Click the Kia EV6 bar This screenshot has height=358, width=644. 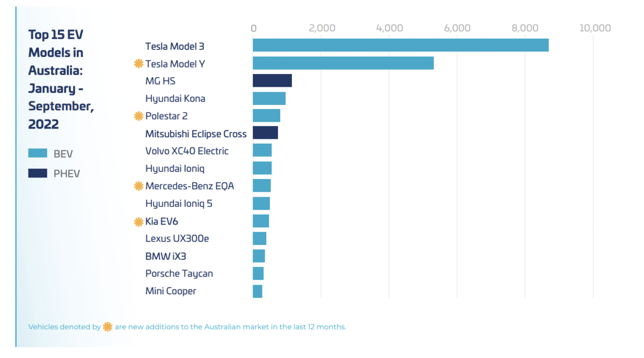coord(261,221)
